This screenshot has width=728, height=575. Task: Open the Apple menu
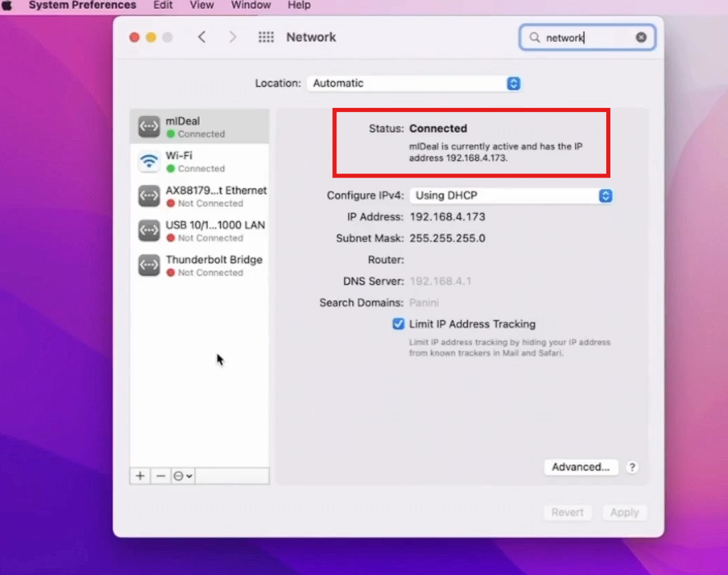pos(8,5)
